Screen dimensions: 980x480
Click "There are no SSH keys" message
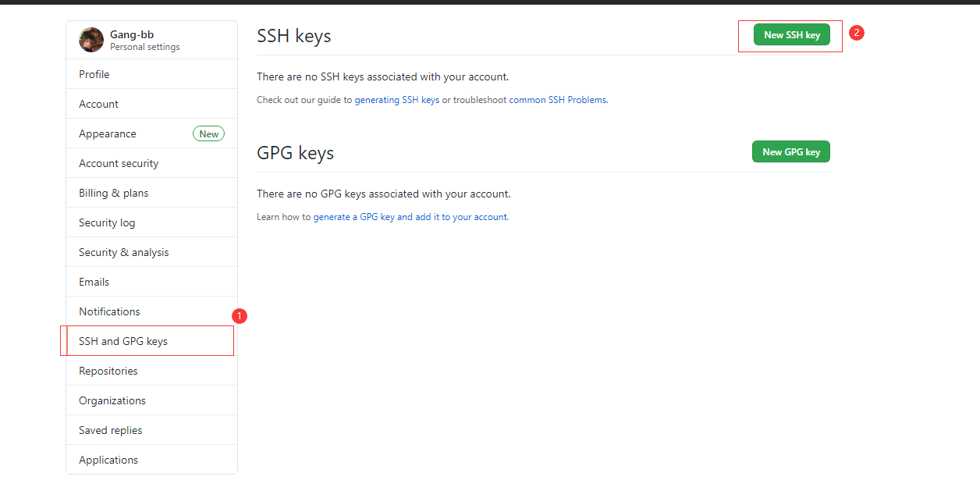(383, 77)
